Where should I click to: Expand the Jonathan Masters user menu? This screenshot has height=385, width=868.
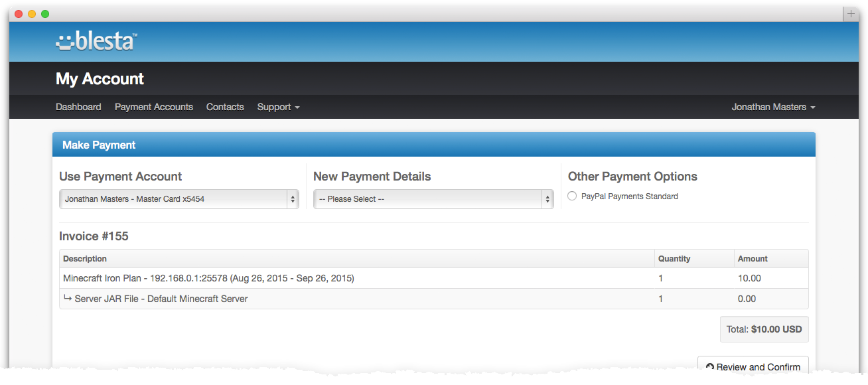[773, 107]
